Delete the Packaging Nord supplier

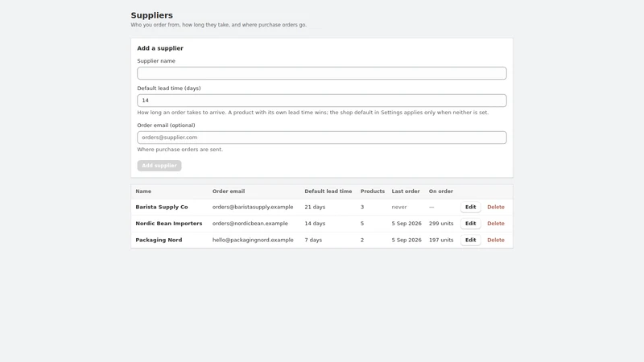(496, 240)
